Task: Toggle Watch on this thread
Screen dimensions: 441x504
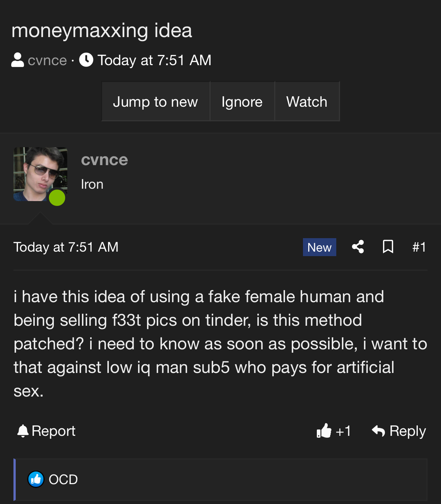Action: 307,101
